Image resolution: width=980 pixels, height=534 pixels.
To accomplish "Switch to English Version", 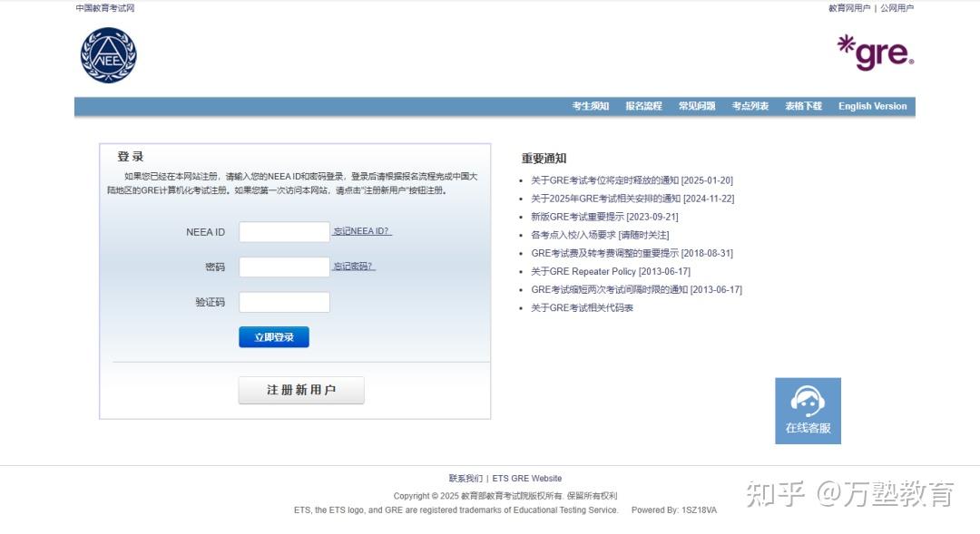I will click(872, 106).
